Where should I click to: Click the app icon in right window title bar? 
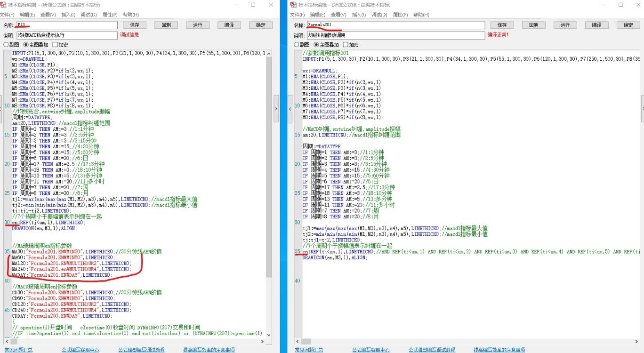tap(294, 5)
